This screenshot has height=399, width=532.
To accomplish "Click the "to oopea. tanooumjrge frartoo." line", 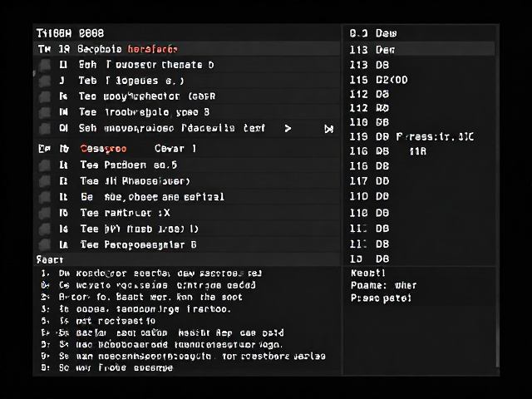I will (x=136, y=309).
